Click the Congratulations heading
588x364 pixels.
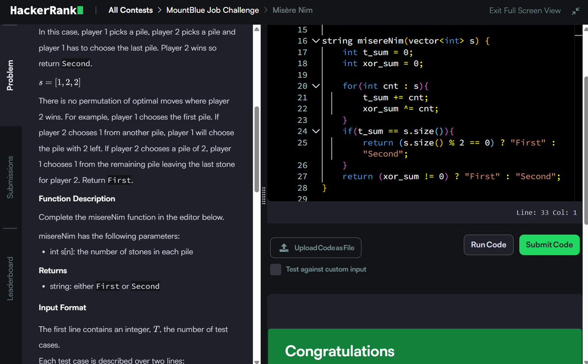pyautogui.click(x=340, y=351)
